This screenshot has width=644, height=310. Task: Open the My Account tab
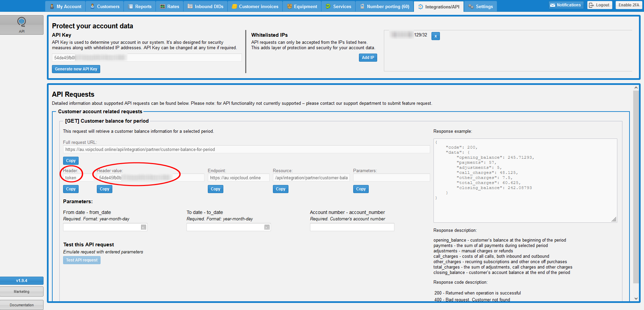point(65,6)
